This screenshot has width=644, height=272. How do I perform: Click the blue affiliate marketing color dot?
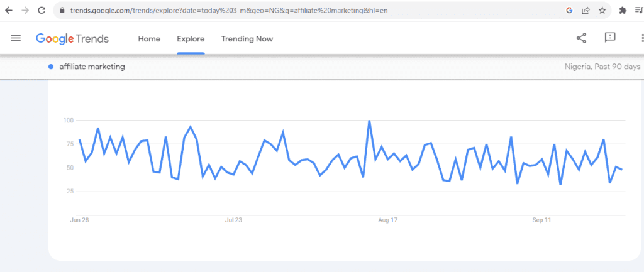coord(51,67)
